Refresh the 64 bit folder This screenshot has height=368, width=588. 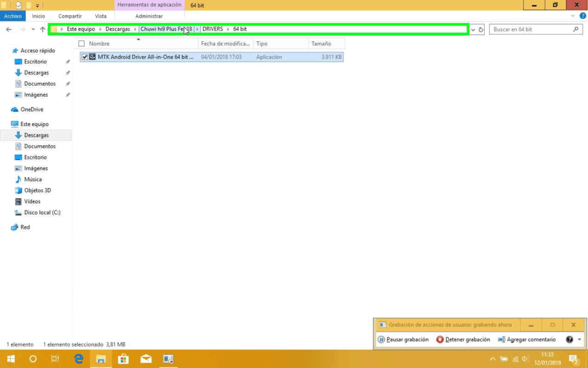[x=481, y=29]
